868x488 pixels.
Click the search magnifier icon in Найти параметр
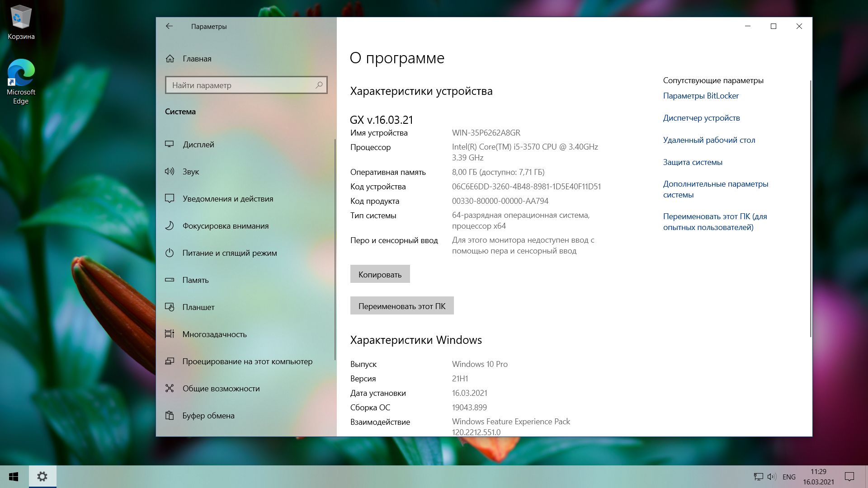[319, 85]
